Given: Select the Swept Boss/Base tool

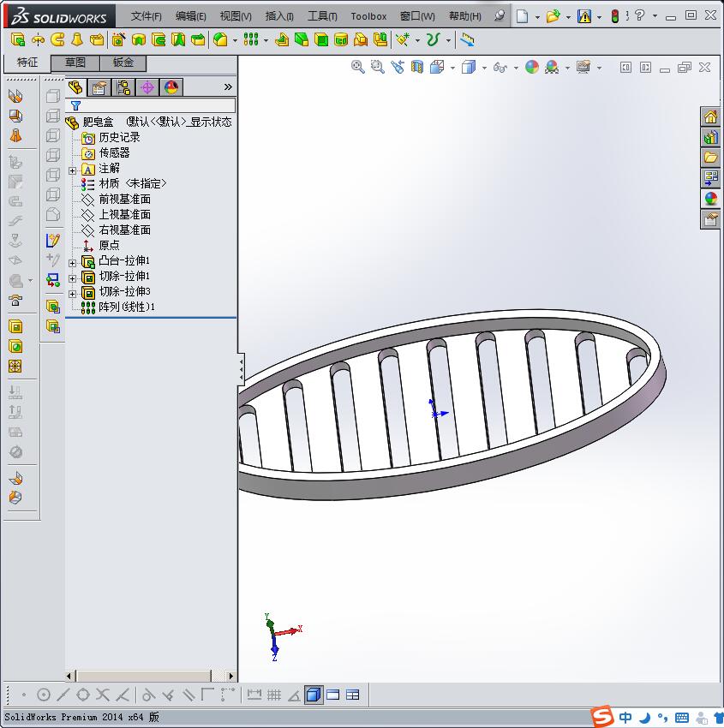Looking at the screenshot, I should click(x=57, y=40).
